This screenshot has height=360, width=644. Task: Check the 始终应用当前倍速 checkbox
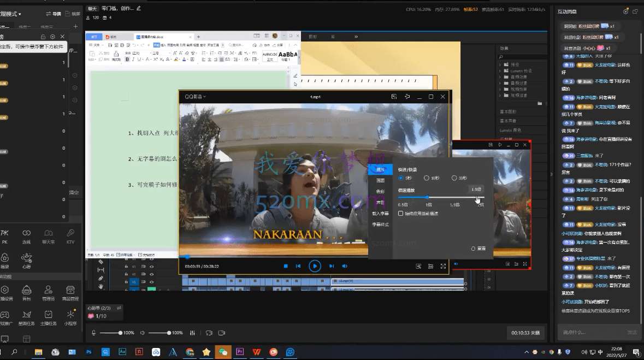click(x=401, y=214)
